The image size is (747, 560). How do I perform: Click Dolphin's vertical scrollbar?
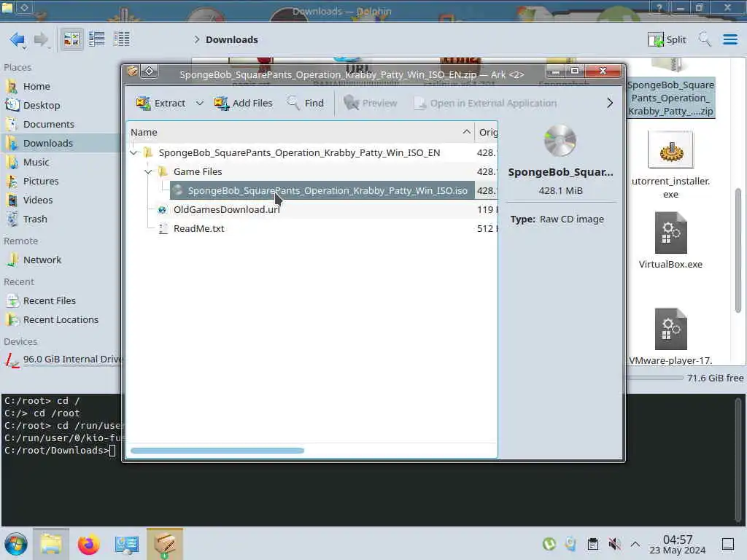coord(738,250)
